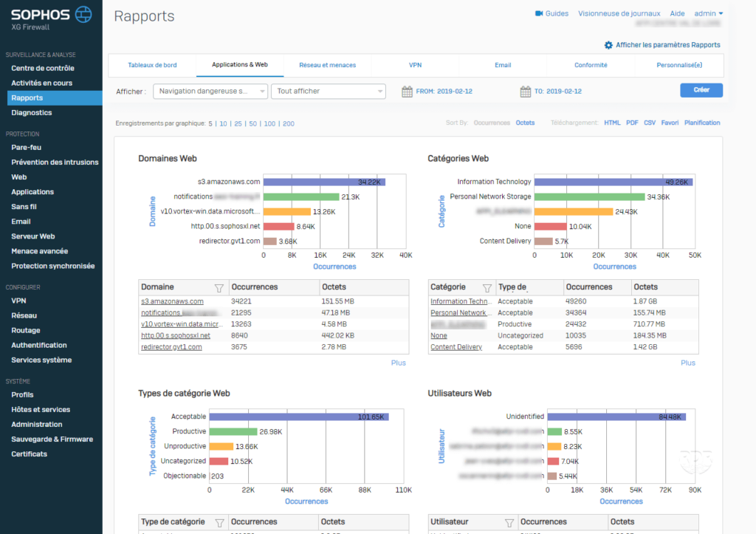Open the Navigation dangereuse report dropdown
The width and height of the screenshot is (756, 534).
tap(211, 92)
